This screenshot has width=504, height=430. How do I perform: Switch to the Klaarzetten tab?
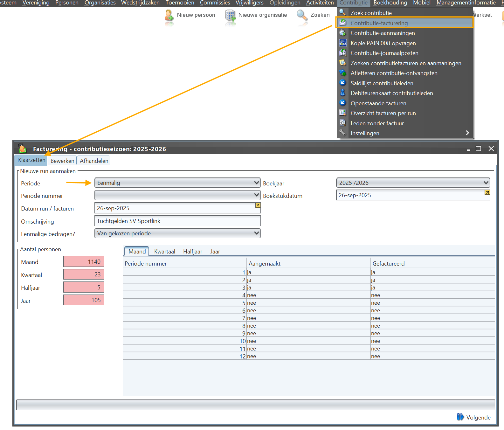pos(31,160)
